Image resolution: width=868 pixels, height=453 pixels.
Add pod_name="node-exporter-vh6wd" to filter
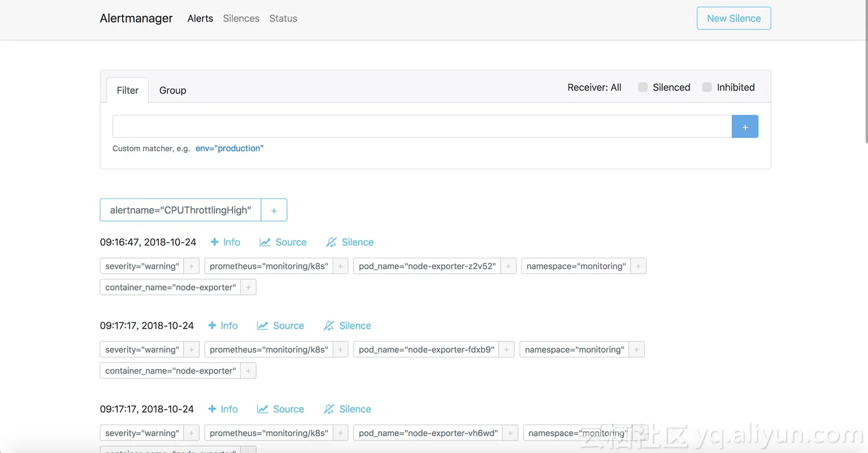pyautogui.click(x=510, y=434)
